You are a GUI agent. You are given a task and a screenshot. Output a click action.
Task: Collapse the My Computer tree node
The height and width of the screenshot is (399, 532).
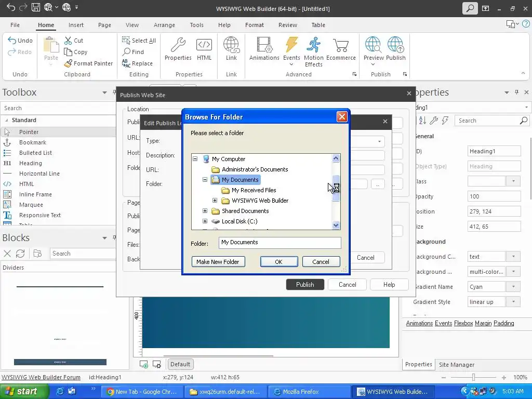tap(195, 159)
